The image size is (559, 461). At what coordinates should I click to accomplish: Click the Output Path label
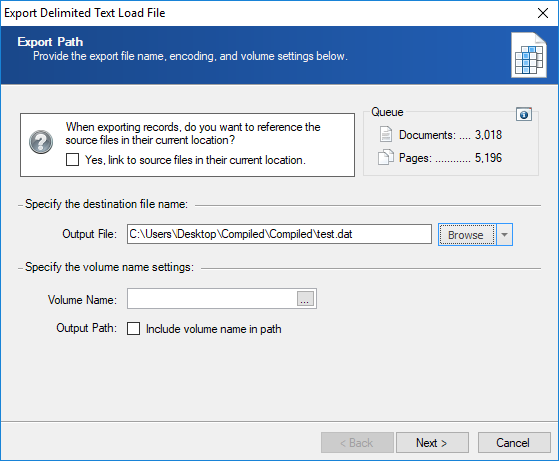(x=86, y=328)
